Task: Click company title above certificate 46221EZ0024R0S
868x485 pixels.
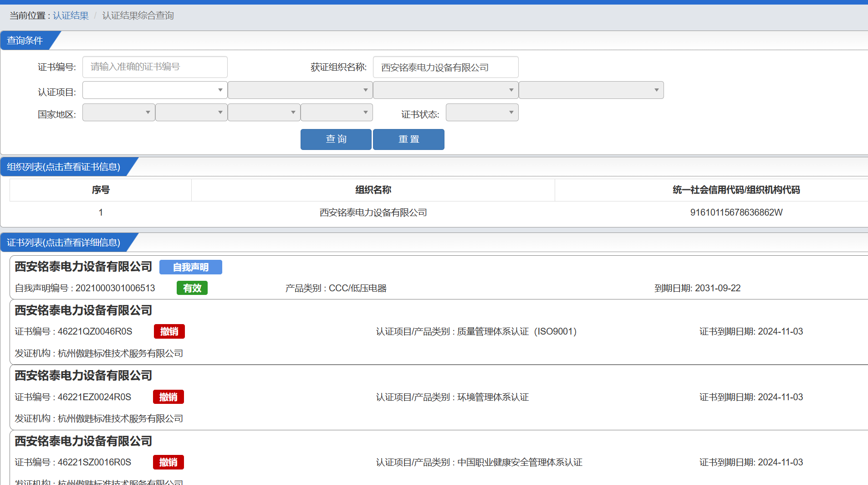Action: point(83,376)
